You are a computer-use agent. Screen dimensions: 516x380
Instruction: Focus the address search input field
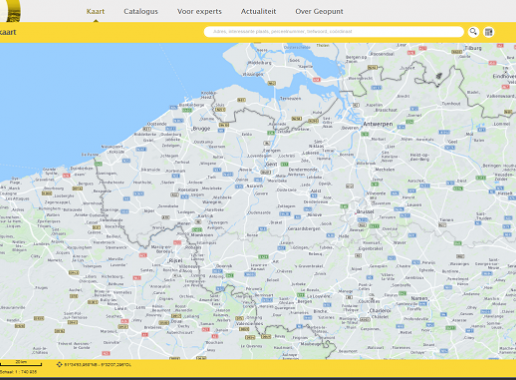coord(334,32)
